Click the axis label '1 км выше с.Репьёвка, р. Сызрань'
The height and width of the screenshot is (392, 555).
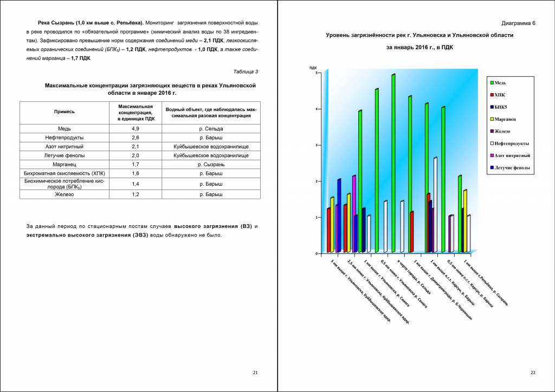[486, 283]
